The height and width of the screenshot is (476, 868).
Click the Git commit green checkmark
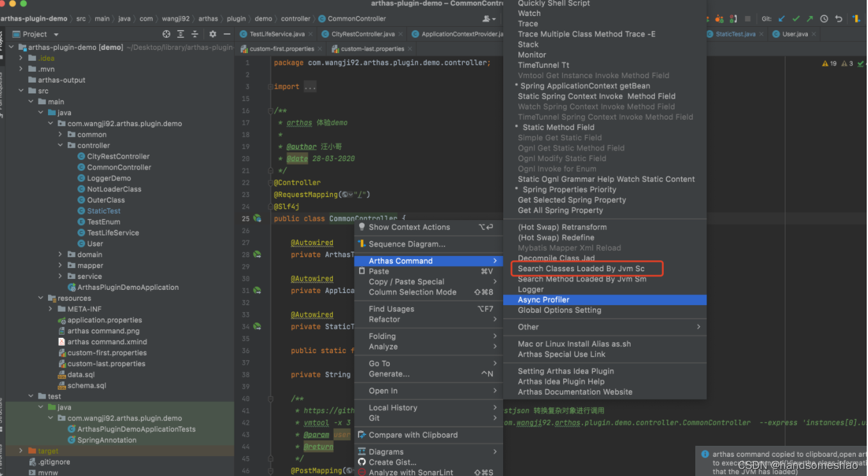tap(796, 19)
